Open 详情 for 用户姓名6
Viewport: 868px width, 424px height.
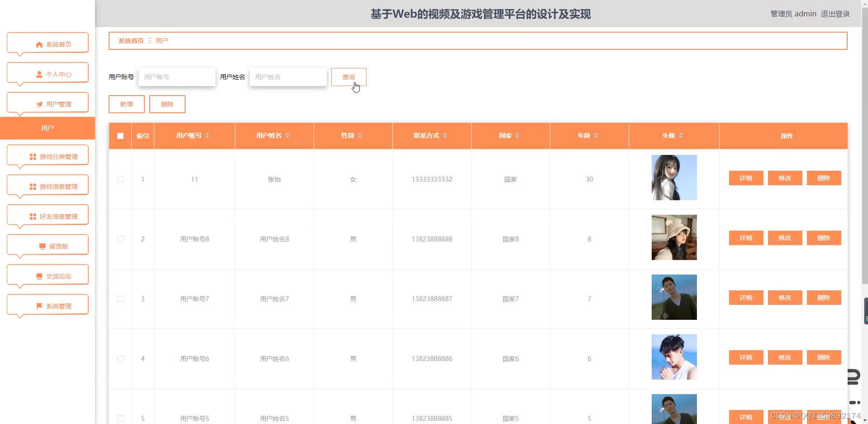point(746,357)
